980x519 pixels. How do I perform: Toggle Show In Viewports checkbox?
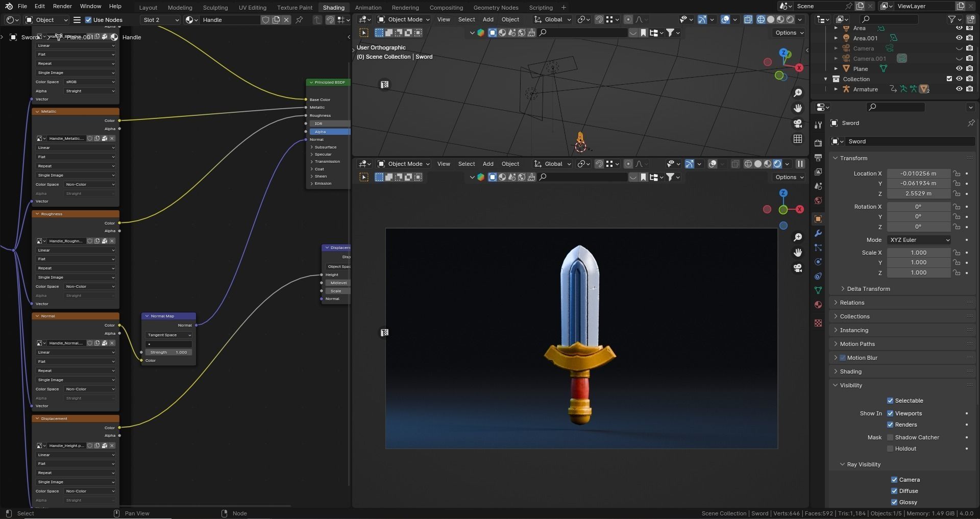[890, 413]
